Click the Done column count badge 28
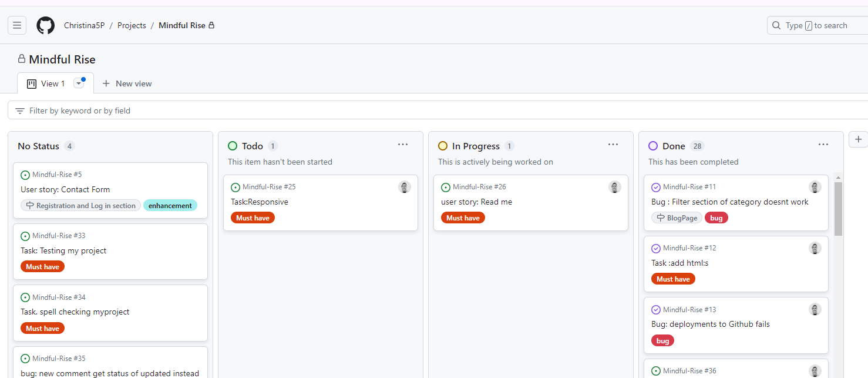The image size is (868, 378). pos(698,146)
